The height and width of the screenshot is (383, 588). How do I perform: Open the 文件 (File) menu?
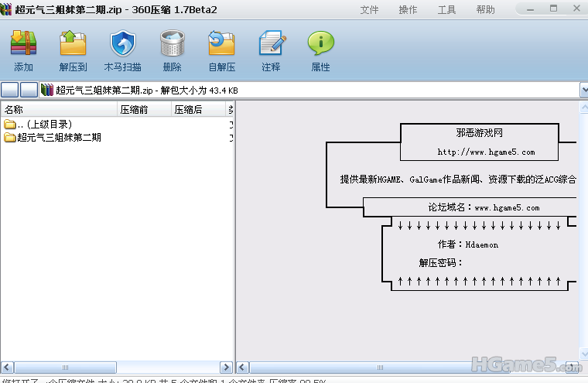click(x=369, y=9)
